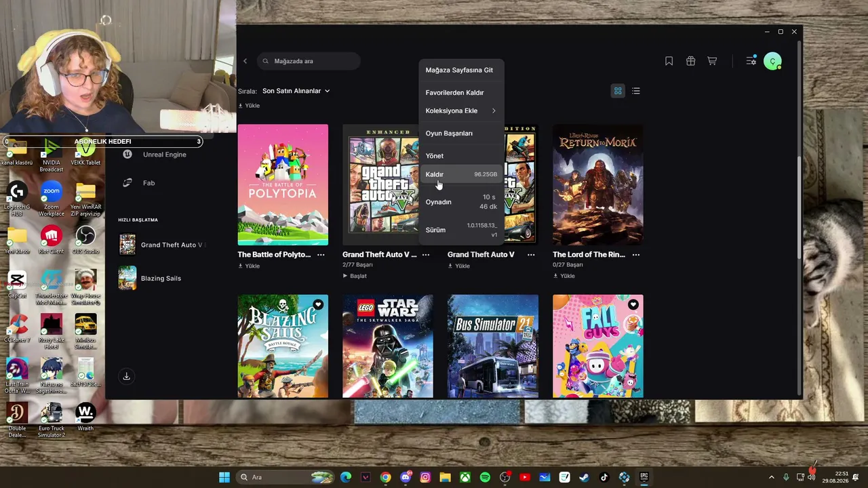This screenshot has width=868, height=488.
Task: Open Spotify from the taskbar
Action: pos(485,477)
